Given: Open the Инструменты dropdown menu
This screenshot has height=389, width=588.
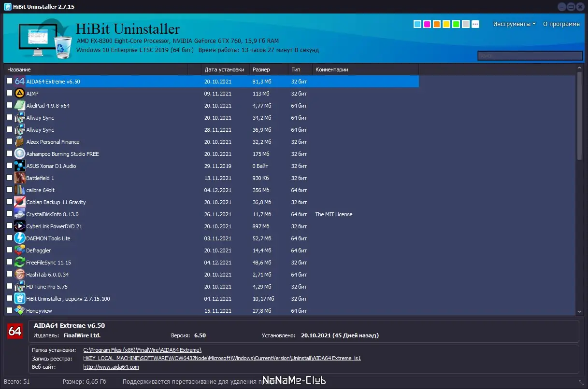Looking at the screenshot, I should [514, 24].
